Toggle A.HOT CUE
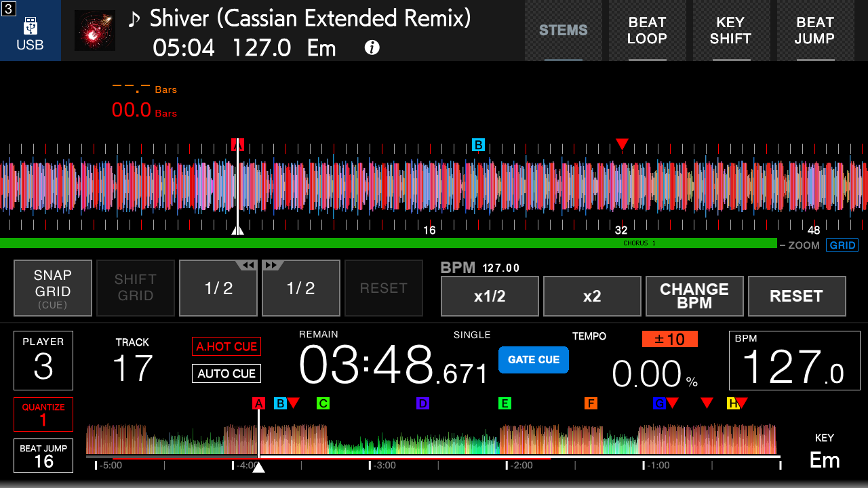The width and height of the screenshot is (868, 488). click(x=226, y=346)
